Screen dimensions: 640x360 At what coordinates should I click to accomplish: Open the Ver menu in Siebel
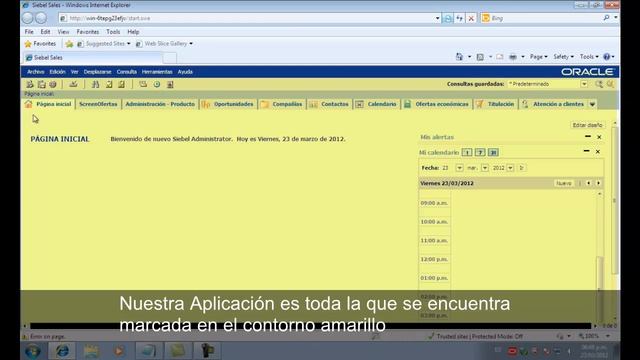pyautogui.click(x=74, y=72)
